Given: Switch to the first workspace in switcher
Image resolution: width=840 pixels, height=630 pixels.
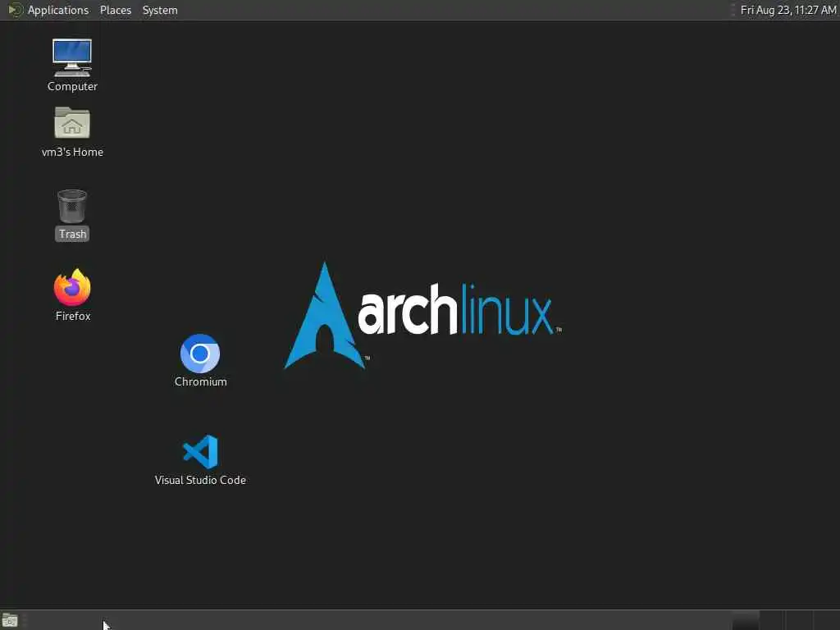Looking at the screenshot, I should coord(746,620).
